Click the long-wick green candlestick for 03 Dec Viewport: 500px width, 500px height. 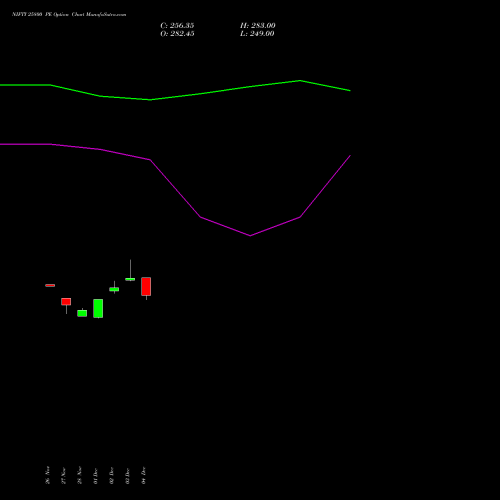130,279
